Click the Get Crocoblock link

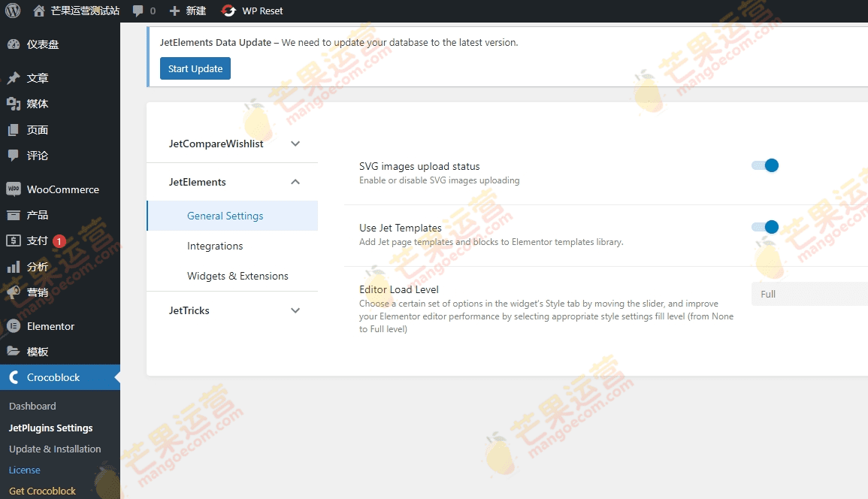(42, 491)
